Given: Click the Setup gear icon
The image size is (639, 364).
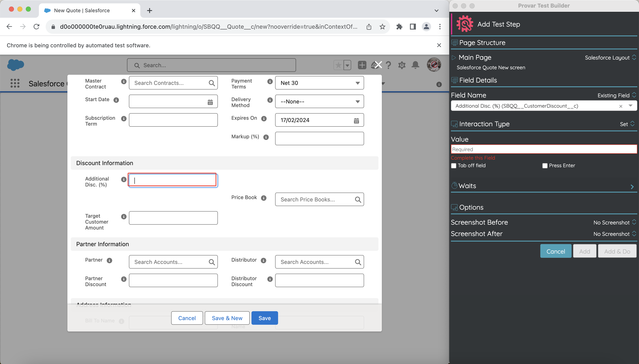Looking at the screenshot, I should [401, 65].
